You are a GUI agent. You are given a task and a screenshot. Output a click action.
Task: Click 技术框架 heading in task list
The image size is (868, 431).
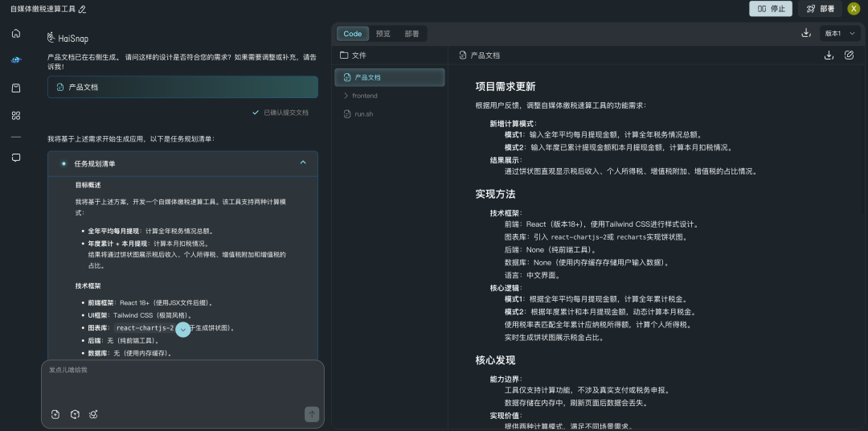[88, 285]
